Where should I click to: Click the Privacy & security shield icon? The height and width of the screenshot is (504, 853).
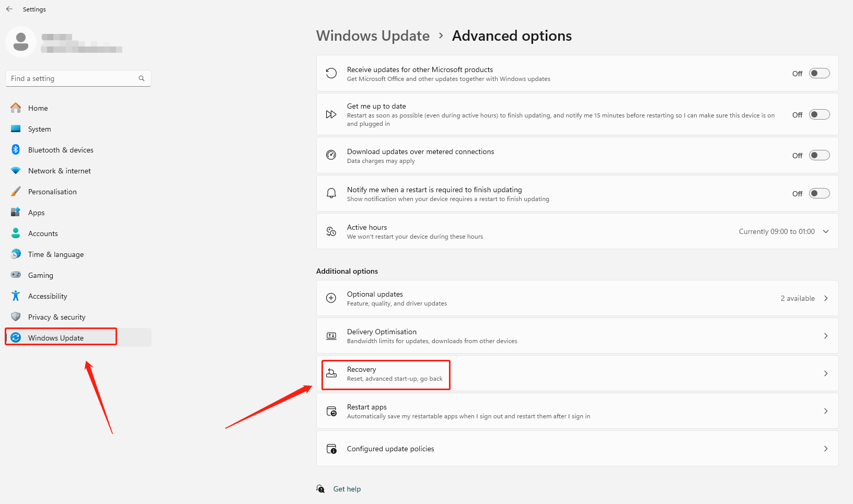tap(16, 317)
